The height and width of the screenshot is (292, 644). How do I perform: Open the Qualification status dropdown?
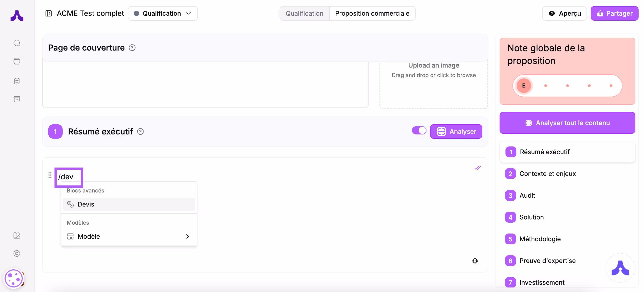point(163,13)
